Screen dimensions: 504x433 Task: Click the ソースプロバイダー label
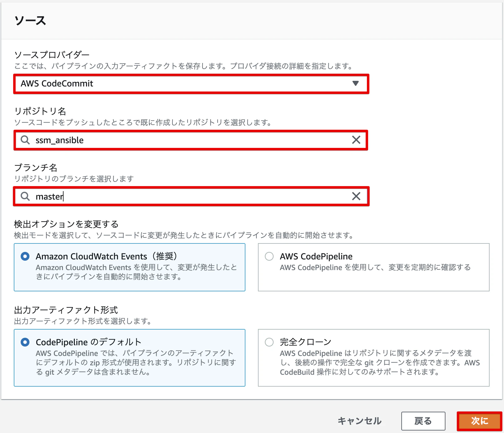point(52,55)
